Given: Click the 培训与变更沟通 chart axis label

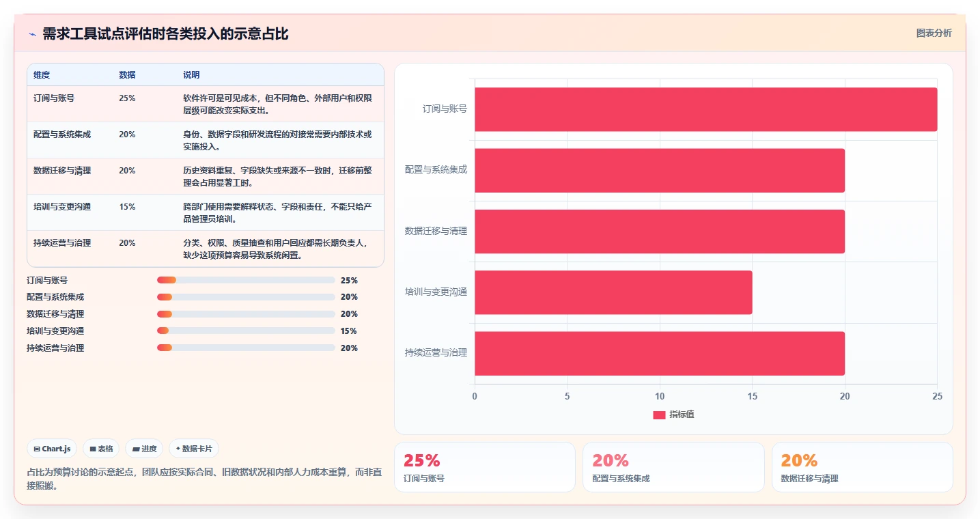Looking at the screenshot, I should [x=436, y=292].
